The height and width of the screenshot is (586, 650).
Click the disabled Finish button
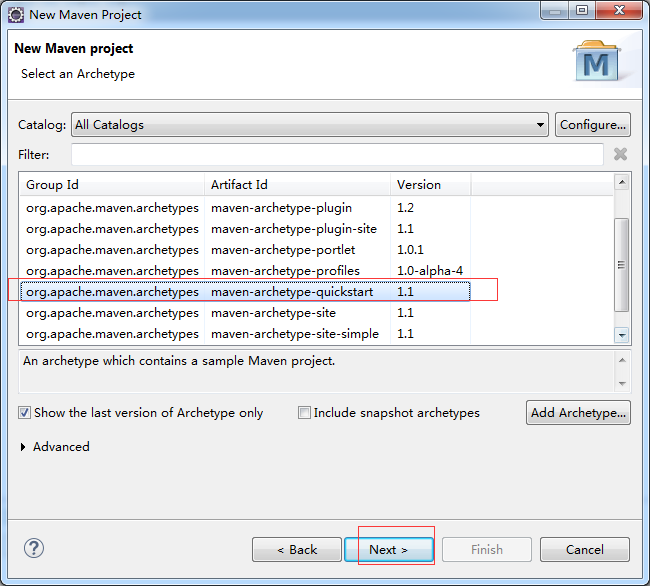pyautogui.click(x=487, y=550)
